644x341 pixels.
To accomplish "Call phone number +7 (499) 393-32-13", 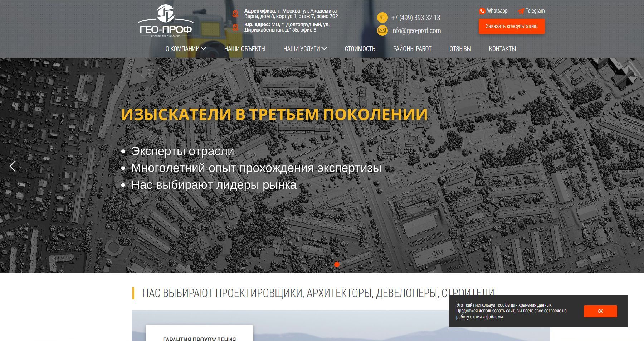I will [416, 18].
